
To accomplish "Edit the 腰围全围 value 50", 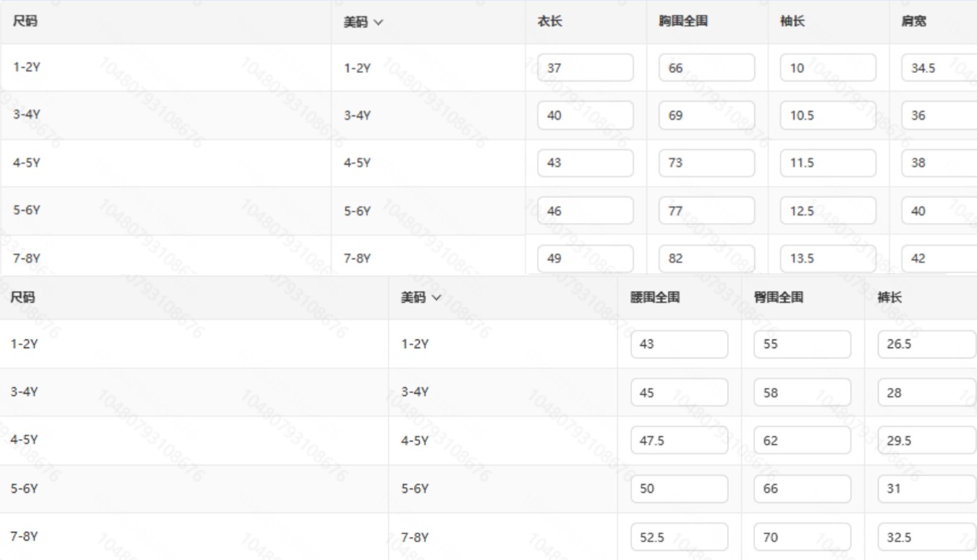I will click(680, 489).
